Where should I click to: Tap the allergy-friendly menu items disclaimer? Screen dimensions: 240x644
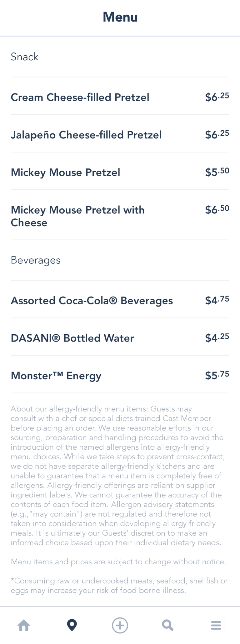[x=117, y=476]
